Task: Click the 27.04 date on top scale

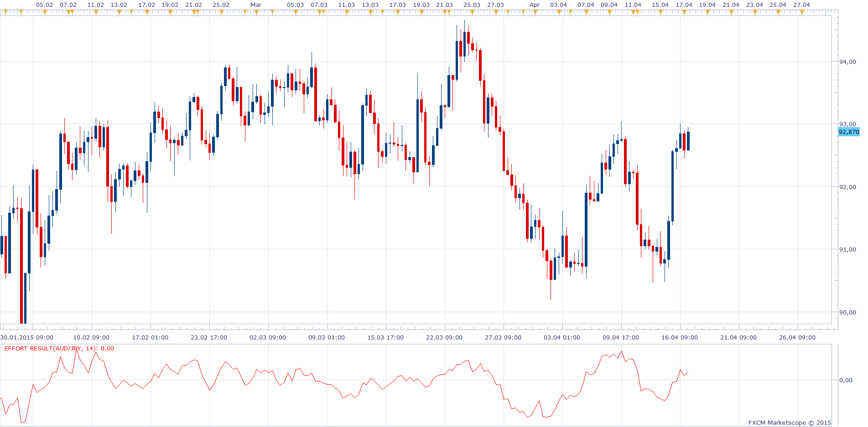Action: pyautogui.click(x=802, y=5)
